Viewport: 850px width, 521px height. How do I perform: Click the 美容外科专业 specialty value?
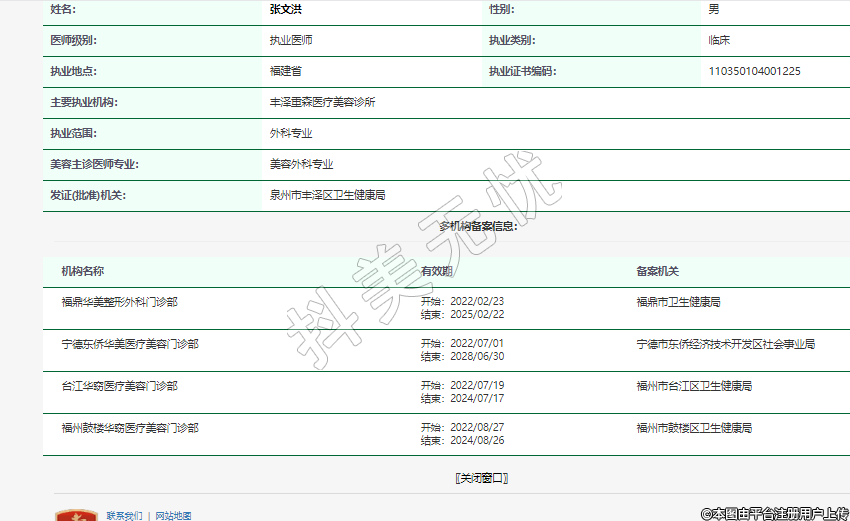click(x=301, y=164)
